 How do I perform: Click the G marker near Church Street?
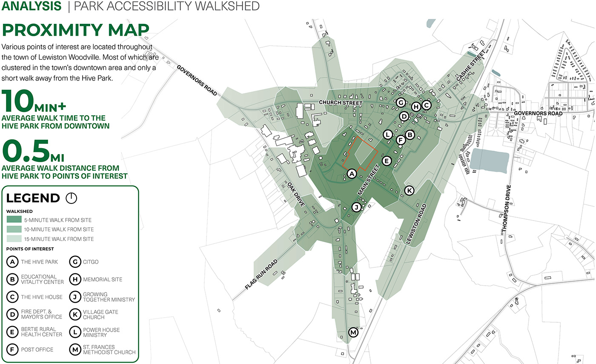400,103
